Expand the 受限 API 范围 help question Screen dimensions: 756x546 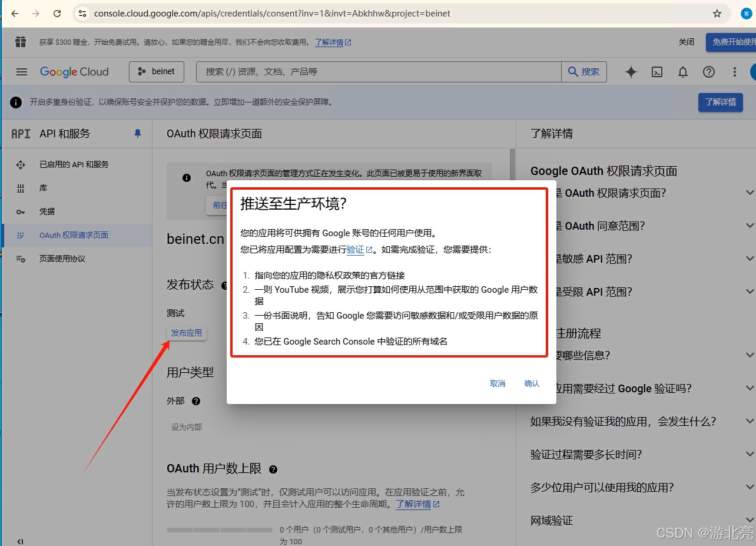click(750, 292)
